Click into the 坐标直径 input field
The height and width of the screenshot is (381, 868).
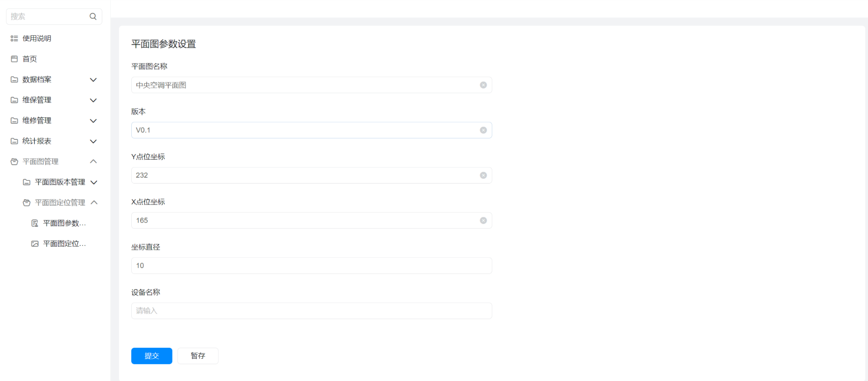click(311, 266)
